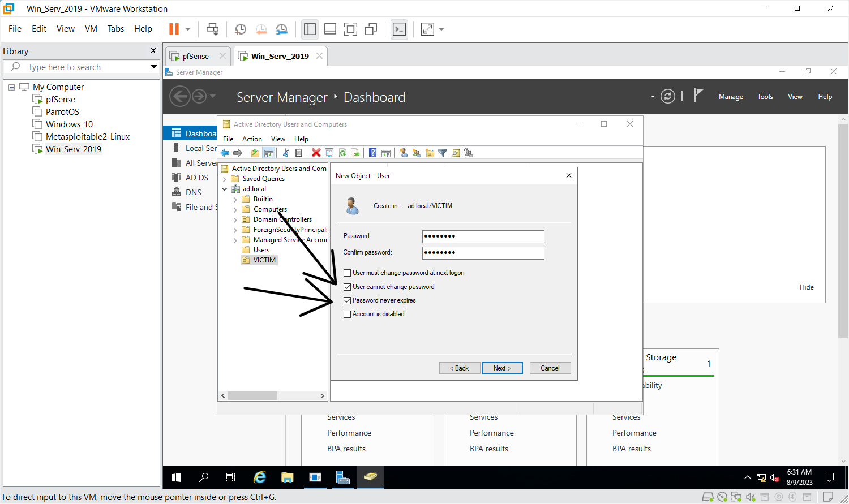This screenshot has width=849, height=504.
Task: Open the VMware VM menu
Action: click(91, 29)
